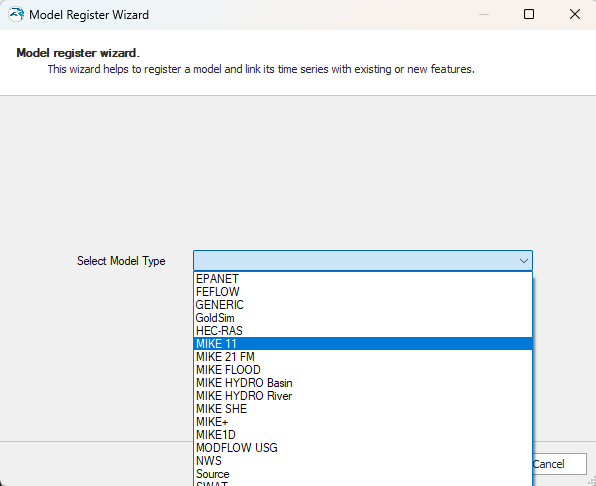Pick MIKE1D from the list
This screenshot has height=486, width=596.
tap(363, 435)
